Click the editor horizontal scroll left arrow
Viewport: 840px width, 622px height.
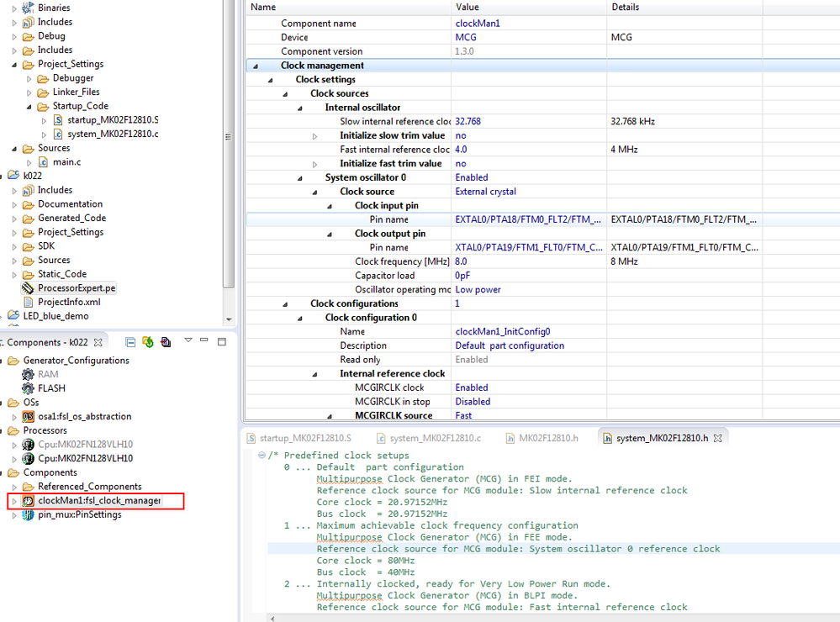click(272, 619)
